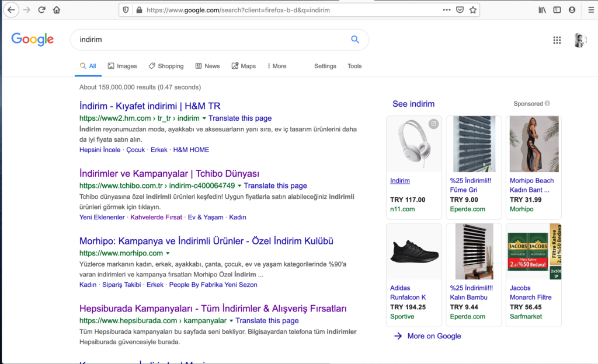
Task: Save page to Pocket icon
Action: (x=460, y=10)
